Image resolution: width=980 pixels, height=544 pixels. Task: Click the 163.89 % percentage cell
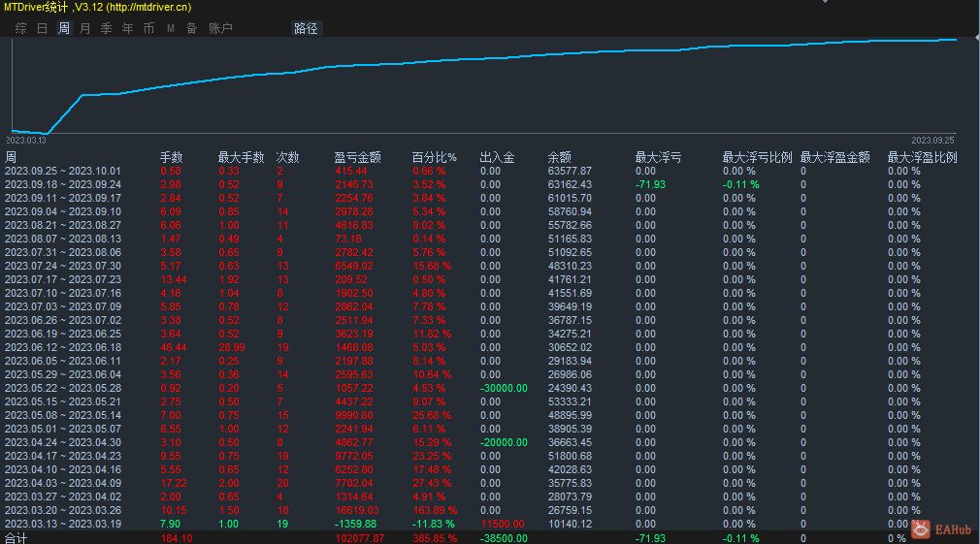[x=435, y=511]
